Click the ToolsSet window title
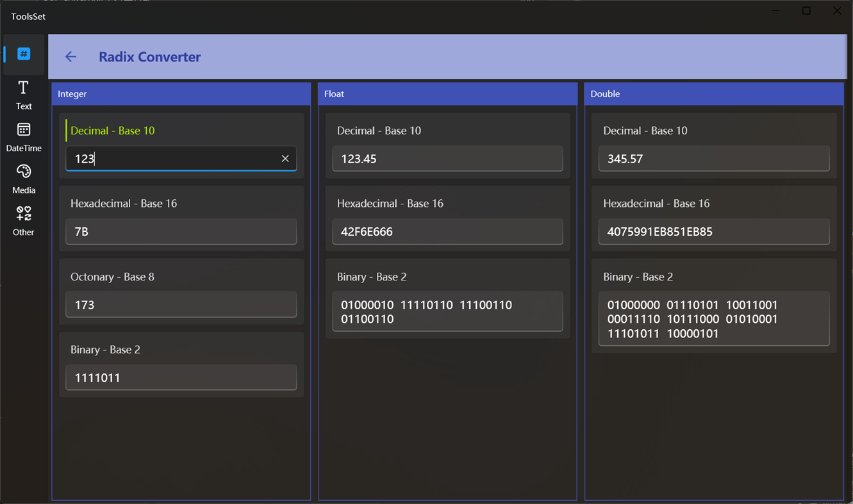Image resolution: width=853 pixels, height=504 pixels. (28, 17)
